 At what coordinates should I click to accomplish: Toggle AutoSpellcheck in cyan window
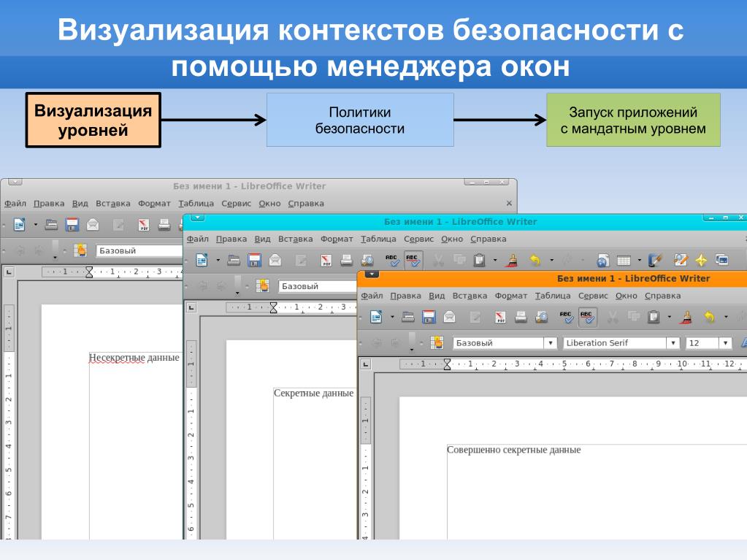(x=413, y=260)
